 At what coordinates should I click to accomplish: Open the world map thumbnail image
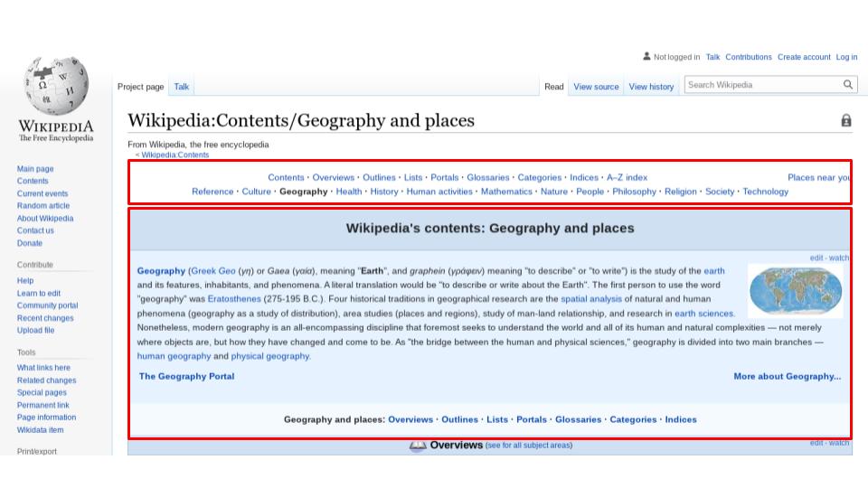coord(796,291)
